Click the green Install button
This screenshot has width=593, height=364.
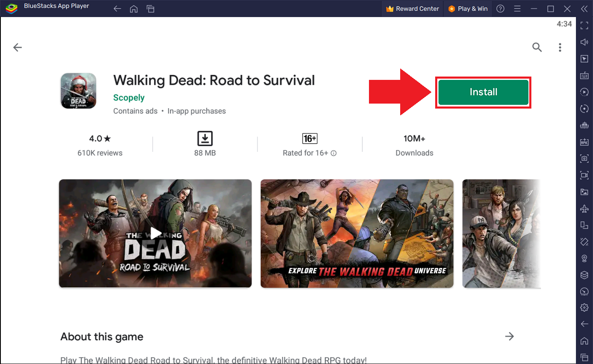pyautogui.click(x=483, y=92)
